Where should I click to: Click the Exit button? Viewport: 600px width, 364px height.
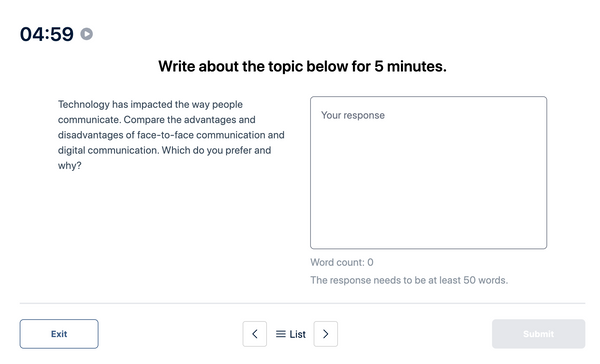59,334
